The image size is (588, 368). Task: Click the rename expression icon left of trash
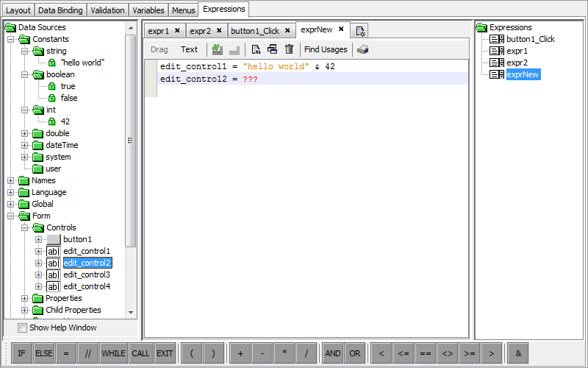tap(272, 49)
